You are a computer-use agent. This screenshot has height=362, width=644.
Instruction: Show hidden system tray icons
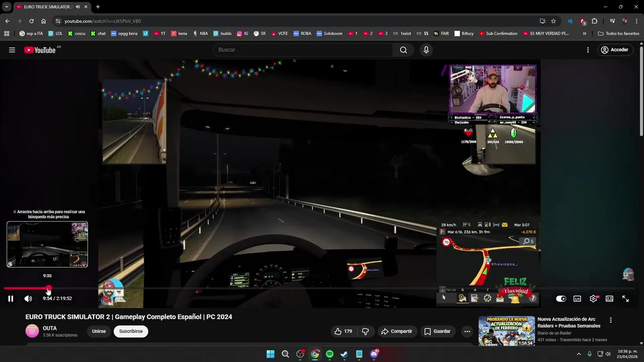pyautogui.click(x=579, y=354)
